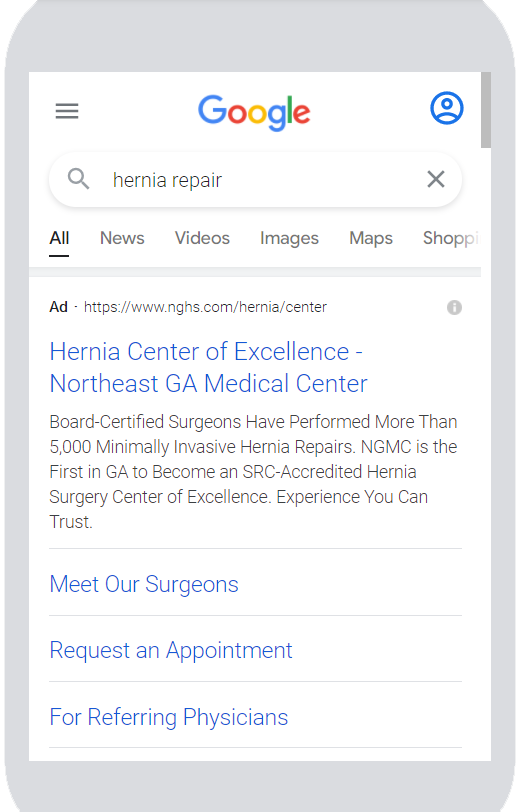The image size is (521, 812).
Task: Switch to the Images tab
Action: point(290,238)
